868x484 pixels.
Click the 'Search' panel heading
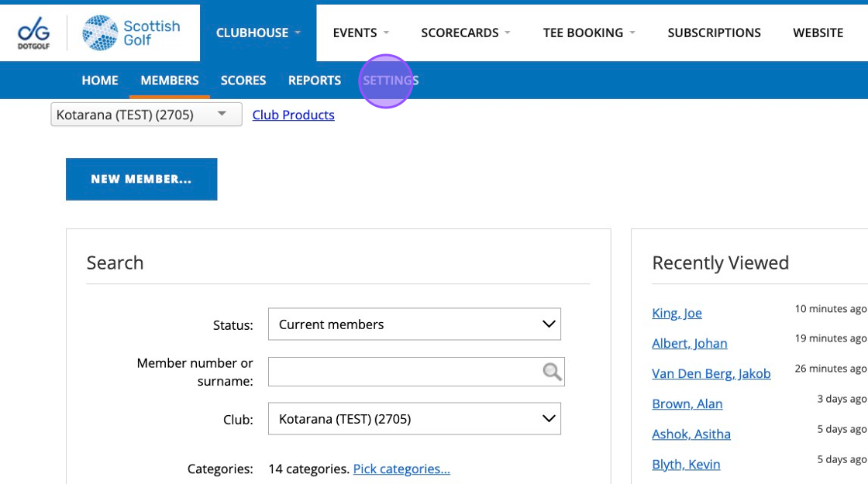(x=115, y=263)
